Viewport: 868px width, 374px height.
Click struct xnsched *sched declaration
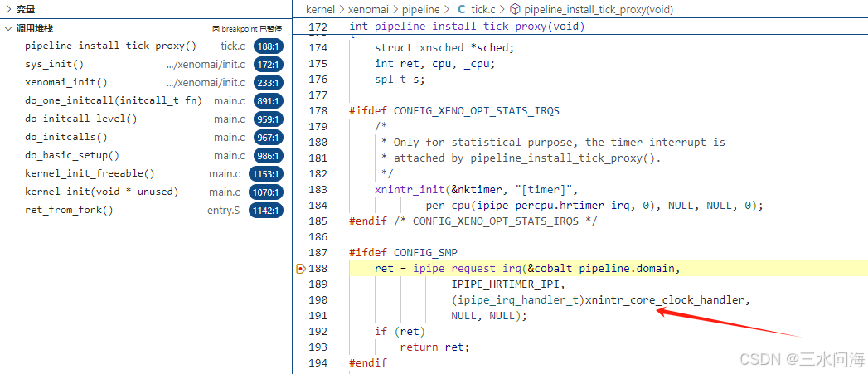pyautogui.click(x=444, y=47)
